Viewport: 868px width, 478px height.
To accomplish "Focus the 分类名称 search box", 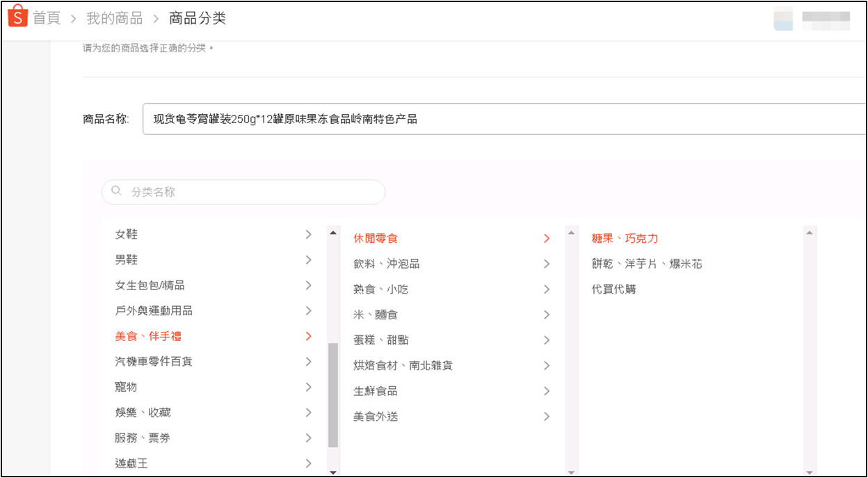I will 250,192.
